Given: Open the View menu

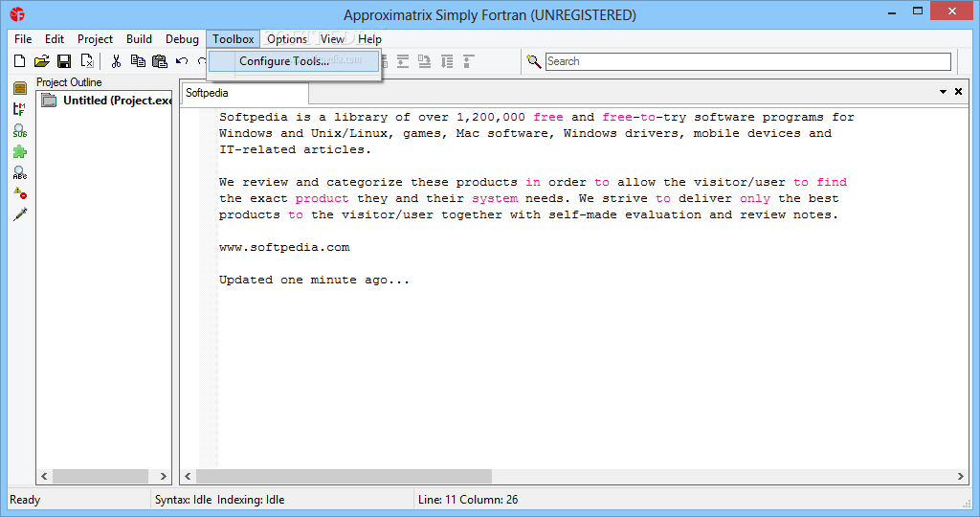Looking at the screenshot, I should tap(332, 38).
